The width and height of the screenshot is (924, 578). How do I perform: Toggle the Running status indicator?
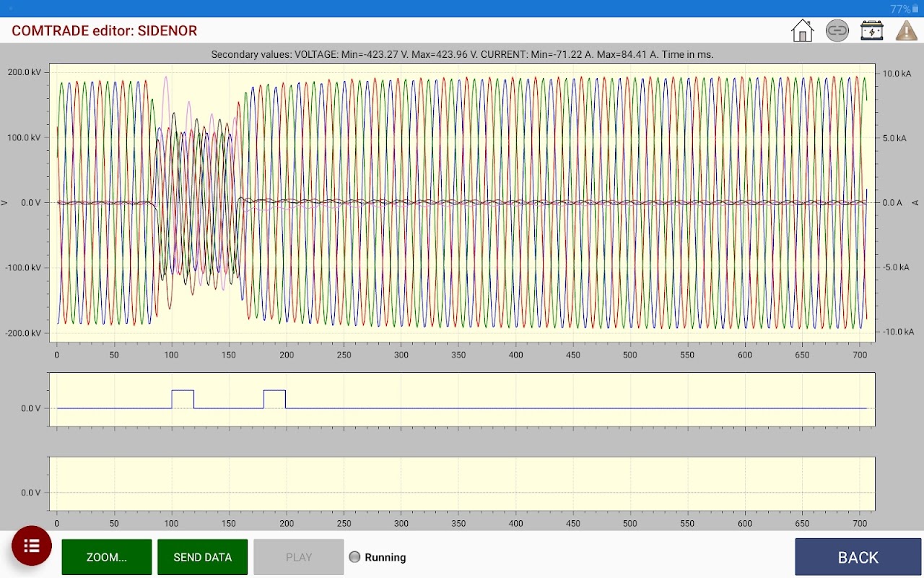pos(354,557)
